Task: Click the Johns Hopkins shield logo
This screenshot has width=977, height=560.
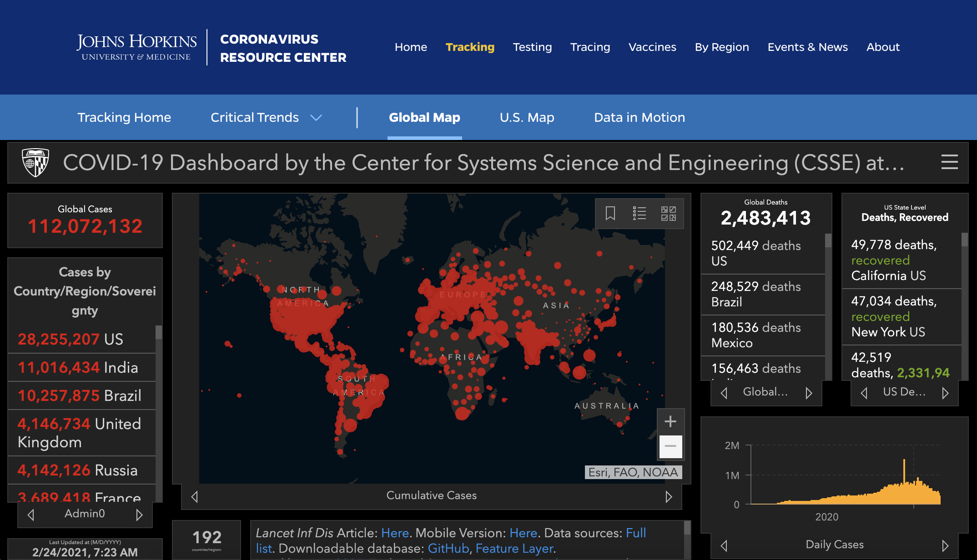Action: tap(35, 162)
